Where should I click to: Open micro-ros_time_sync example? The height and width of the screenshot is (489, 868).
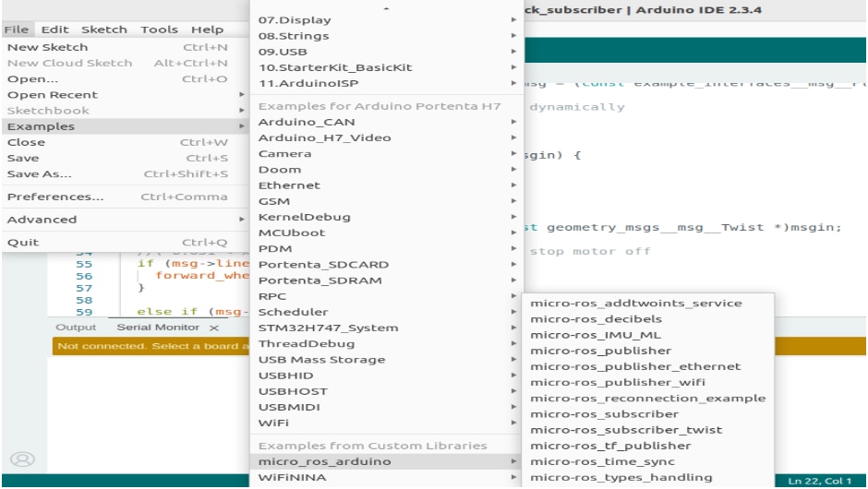pyautogui.click(x=647, y=461)
